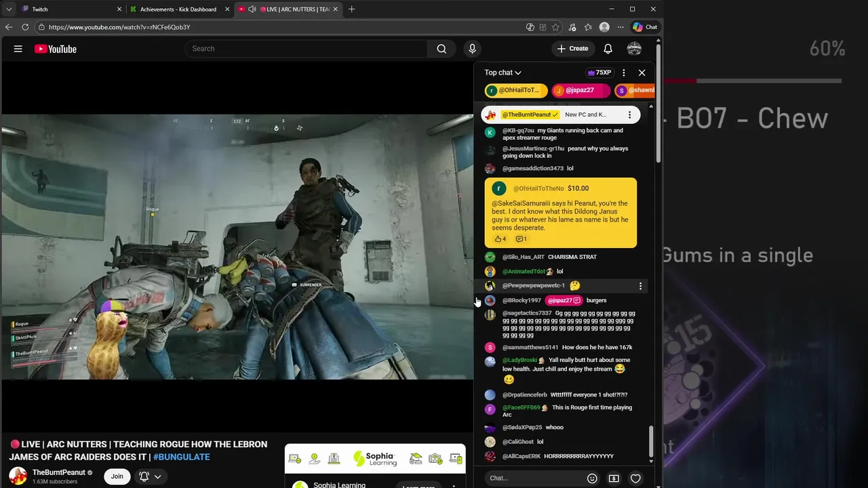Like the $10.00 Super Chat message
The height and width of the screenshot is (488, 868).
(500, 239)
